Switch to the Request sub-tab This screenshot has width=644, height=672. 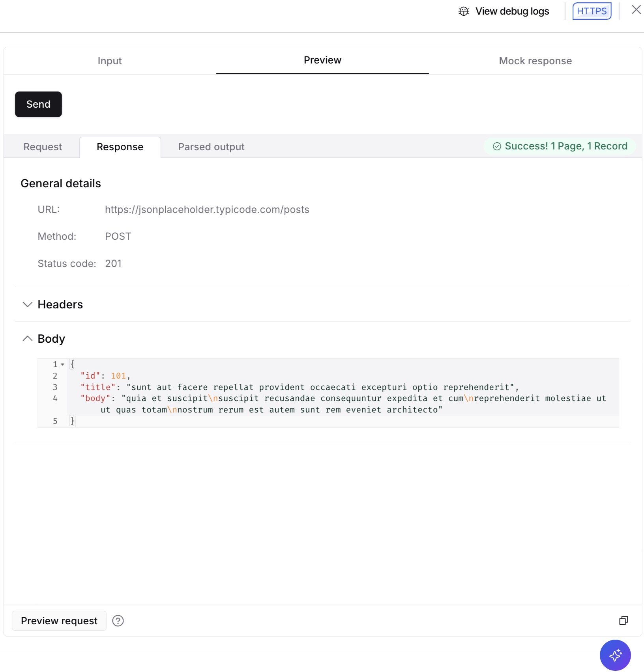pyautogui.click(x=43, y=147)
